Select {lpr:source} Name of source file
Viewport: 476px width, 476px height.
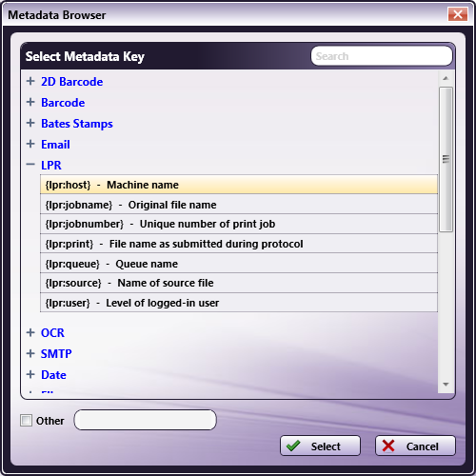239,283
